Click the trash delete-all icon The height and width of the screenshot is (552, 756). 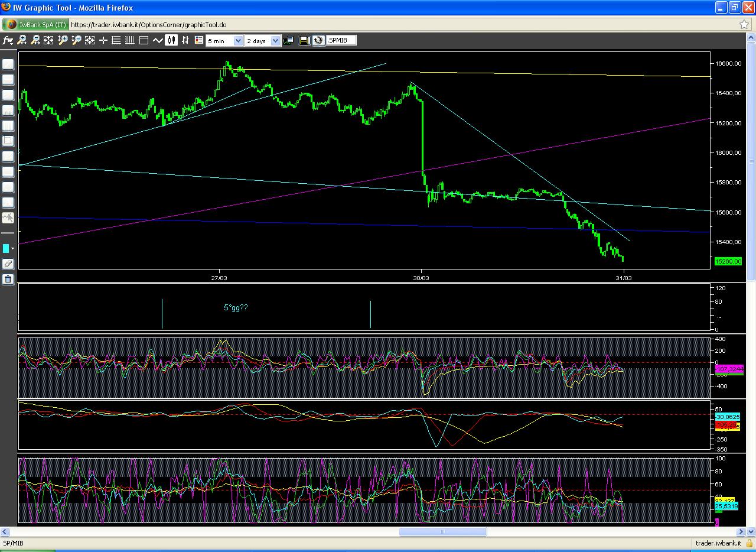(x=8, y=279)
